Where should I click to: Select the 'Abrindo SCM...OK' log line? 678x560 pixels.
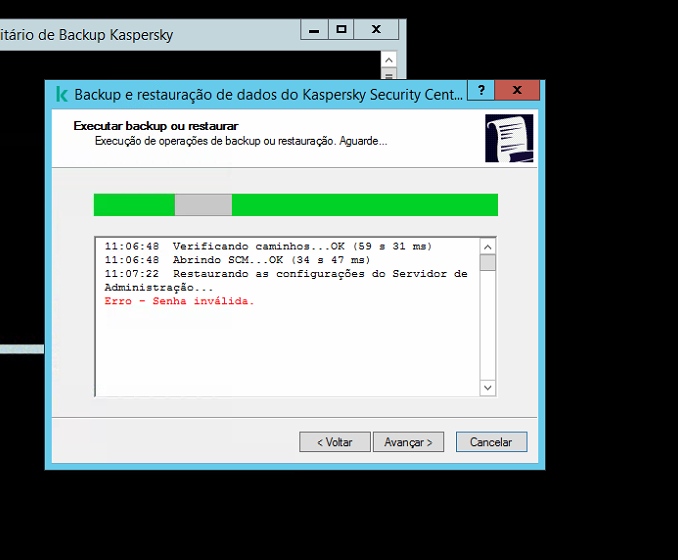pos(237,260)
